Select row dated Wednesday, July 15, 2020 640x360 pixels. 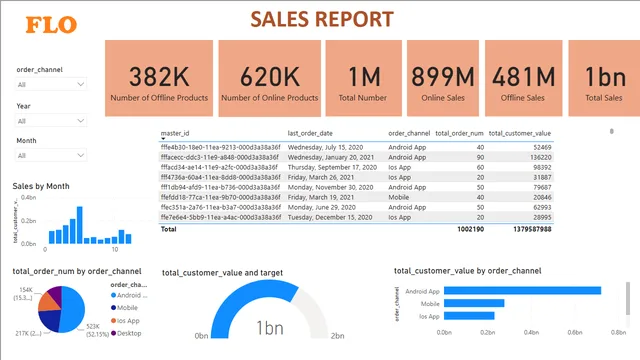pyautogui.click(x=356, y=147)
